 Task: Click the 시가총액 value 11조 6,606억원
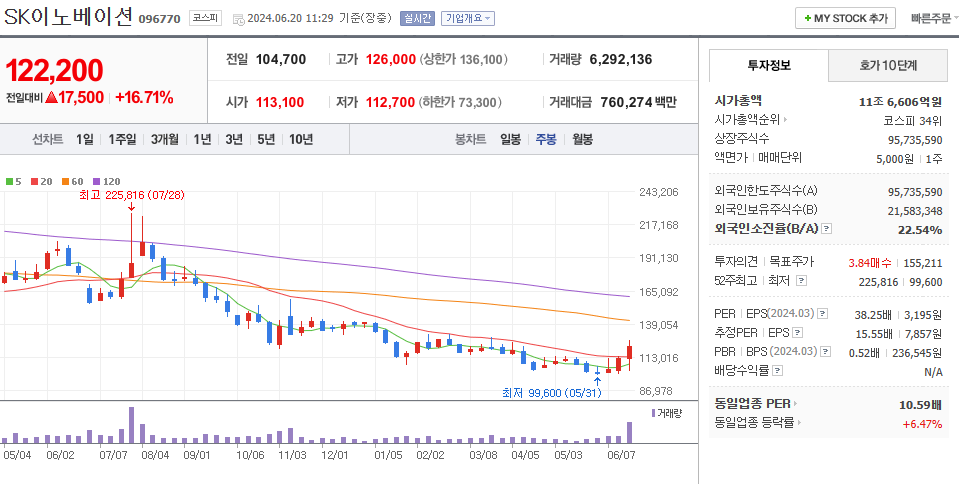coord(901,102)
